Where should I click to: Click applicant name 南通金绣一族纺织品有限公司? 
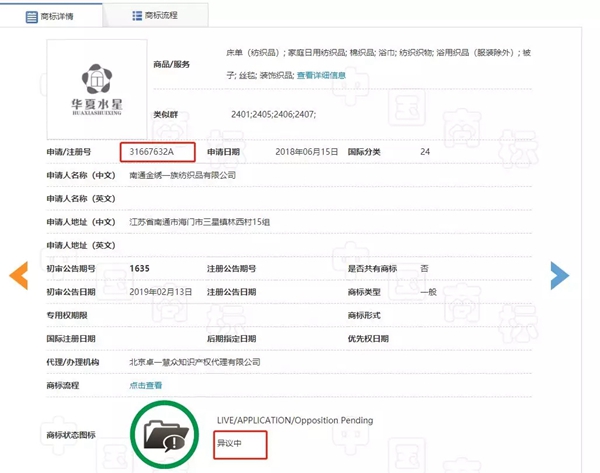183,175
